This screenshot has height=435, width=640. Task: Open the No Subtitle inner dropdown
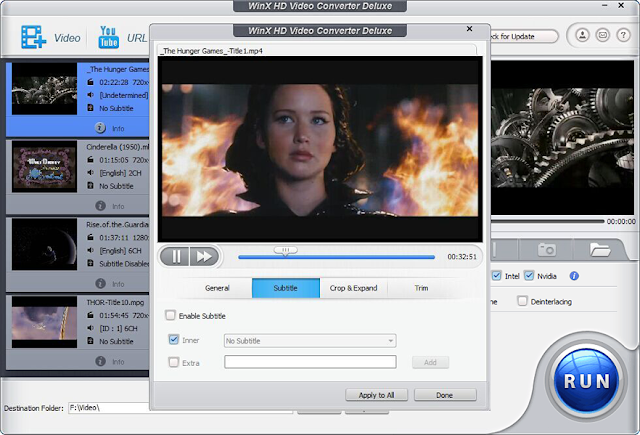pos(310,341)
